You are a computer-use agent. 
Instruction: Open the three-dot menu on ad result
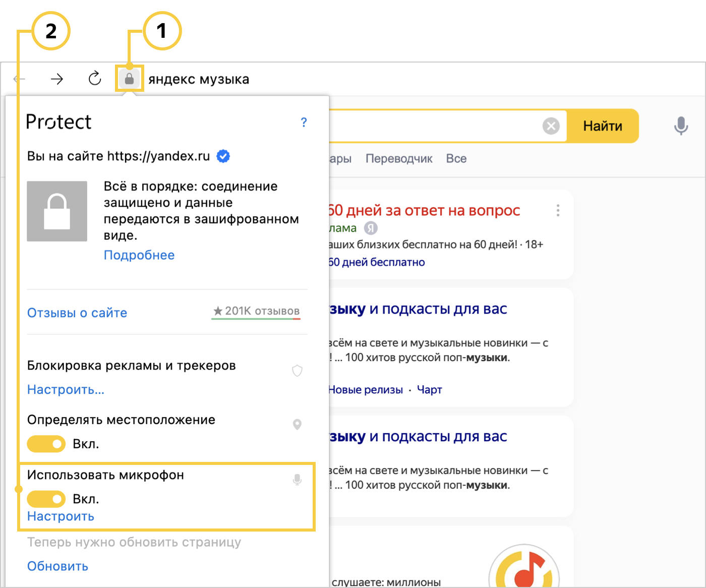click(x=558, y=210)
